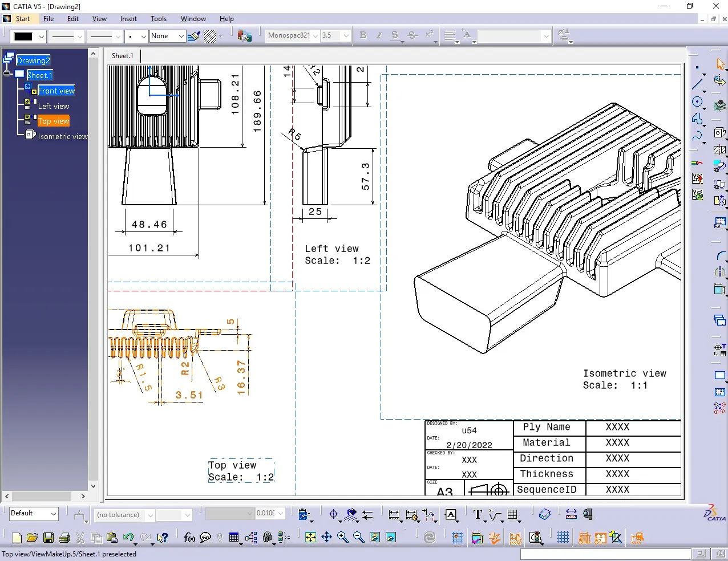
Task: Select the Circle sketch tool
Action: (x=697, y=102)
